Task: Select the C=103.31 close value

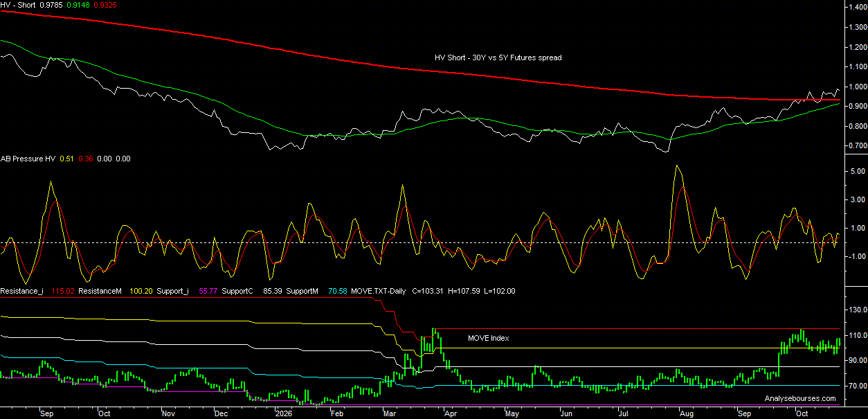Action: 428,291
